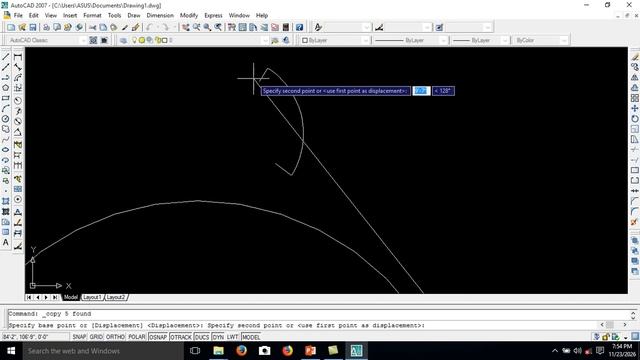Open the ByColor plot style dropdown

coord(564,40)
